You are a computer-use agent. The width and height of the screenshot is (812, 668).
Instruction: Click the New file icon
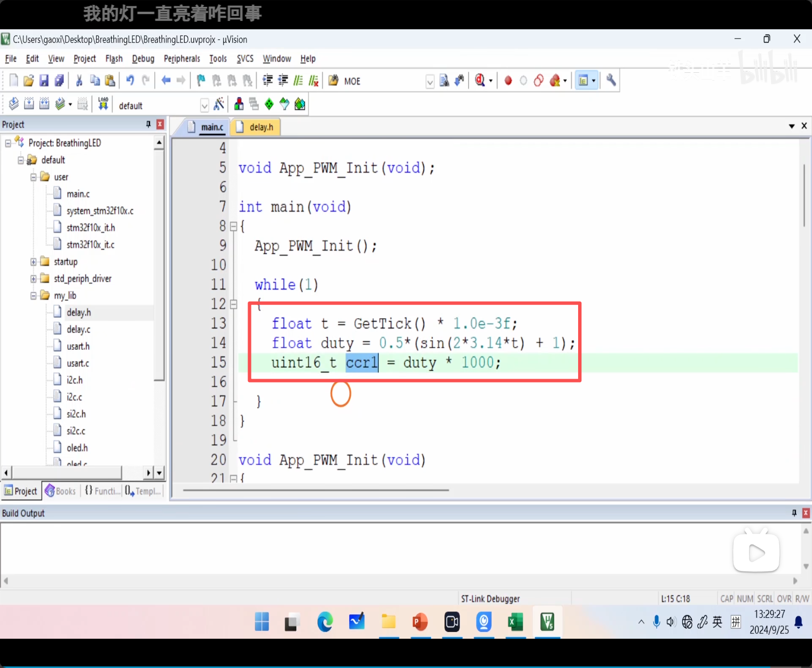coord(14,81)
